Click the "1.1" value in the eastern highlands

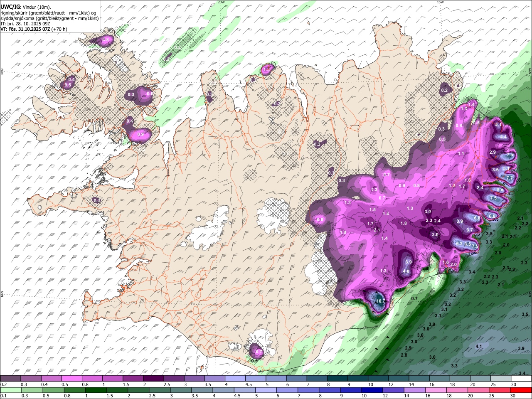(461, 153)
